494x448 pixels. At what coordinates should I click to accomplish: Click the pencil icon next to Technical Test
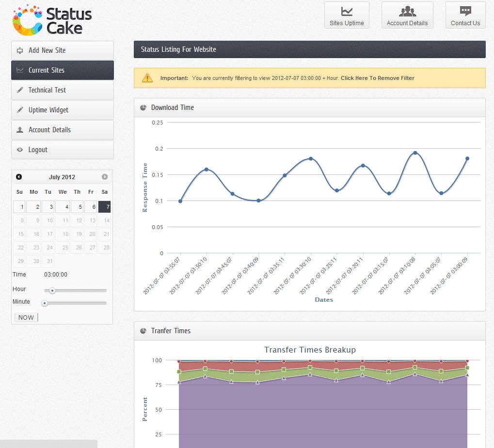click(20, 90)
